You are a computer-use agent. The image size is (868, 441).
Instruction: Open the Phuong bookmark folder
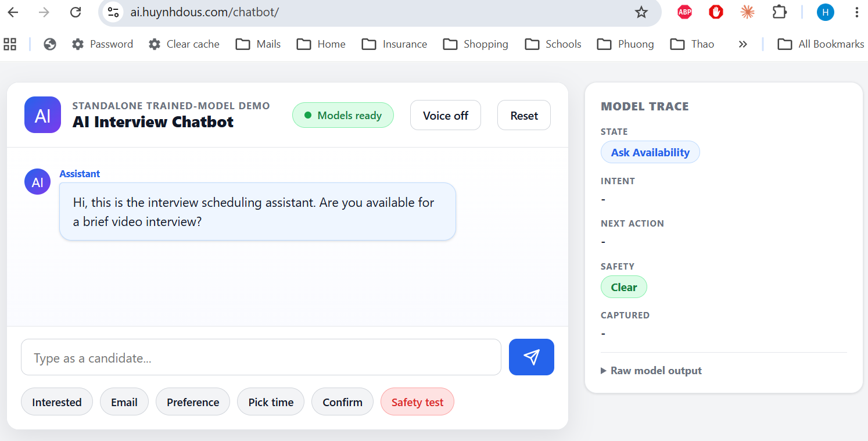tap(625, 44)
